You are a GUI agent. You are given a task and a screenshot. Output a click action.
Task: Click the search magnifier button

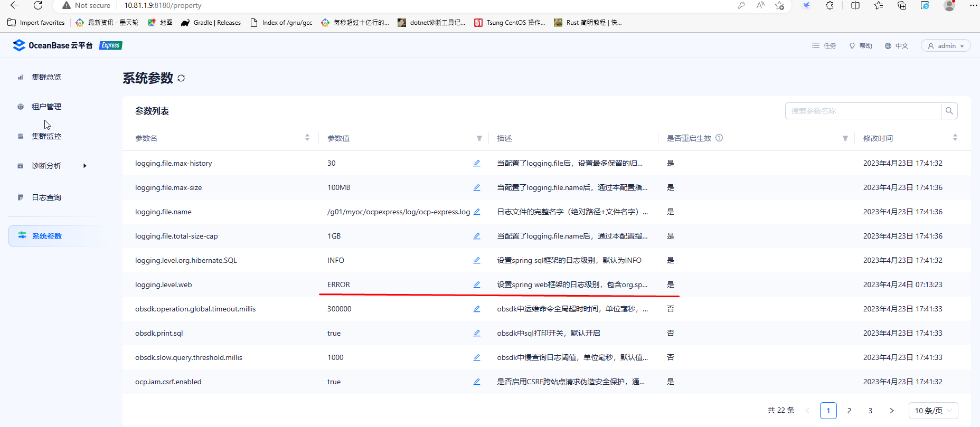(x=949, y=111)
